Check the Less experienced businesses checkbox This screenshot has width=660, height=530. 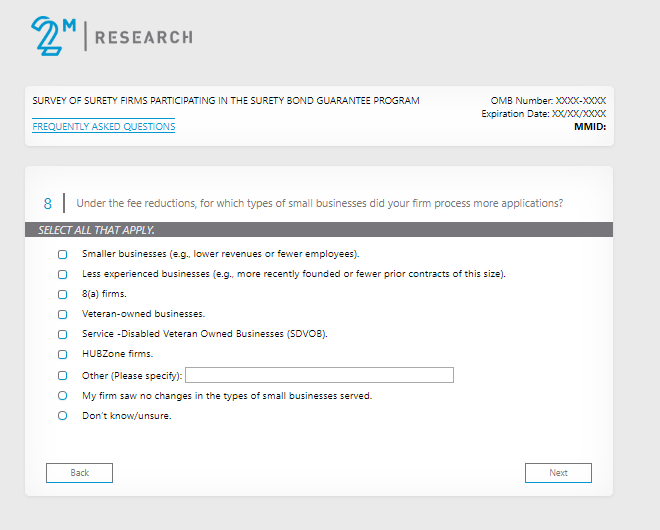pos(63,274)
